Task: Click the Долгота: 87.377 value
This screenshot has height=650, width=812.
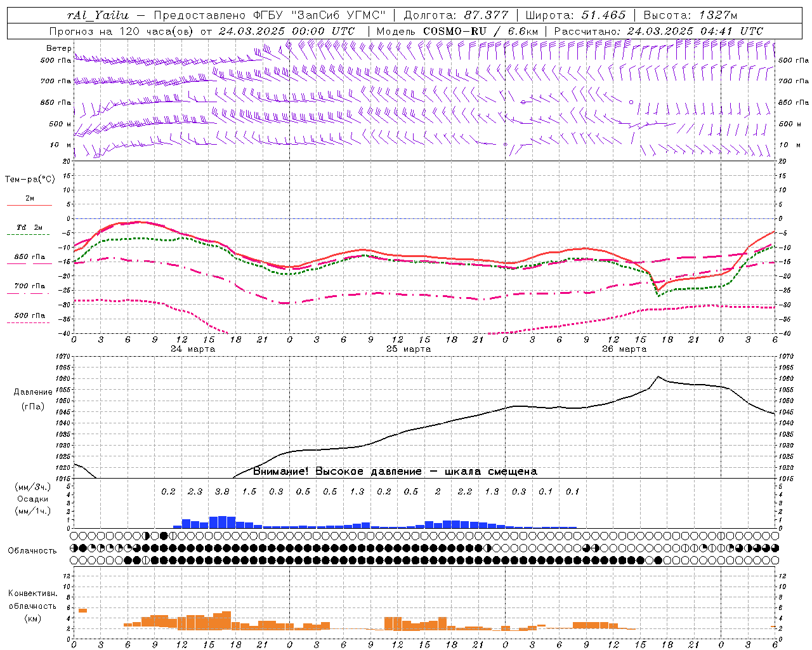Action: (x=456, y=15)
